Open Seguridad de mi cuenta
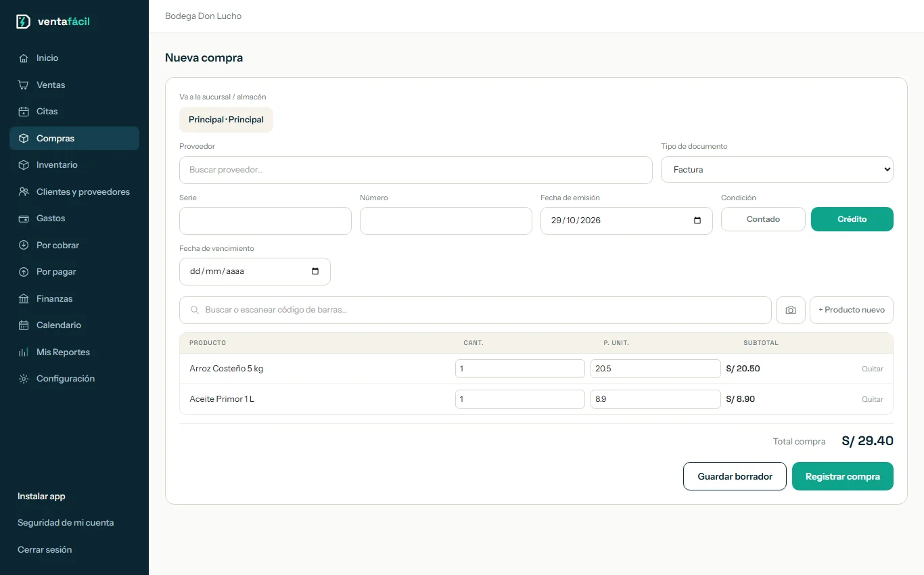The image size is (924, 575). point(66,523)
